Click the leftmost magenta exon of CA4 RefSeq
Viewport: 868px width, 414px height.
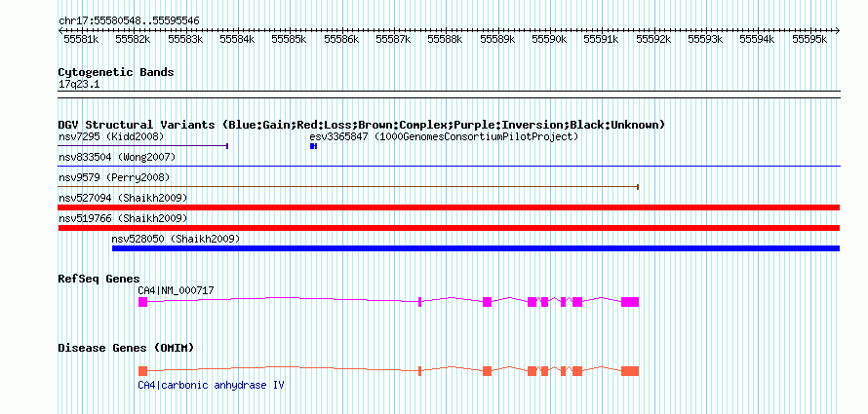142,302
